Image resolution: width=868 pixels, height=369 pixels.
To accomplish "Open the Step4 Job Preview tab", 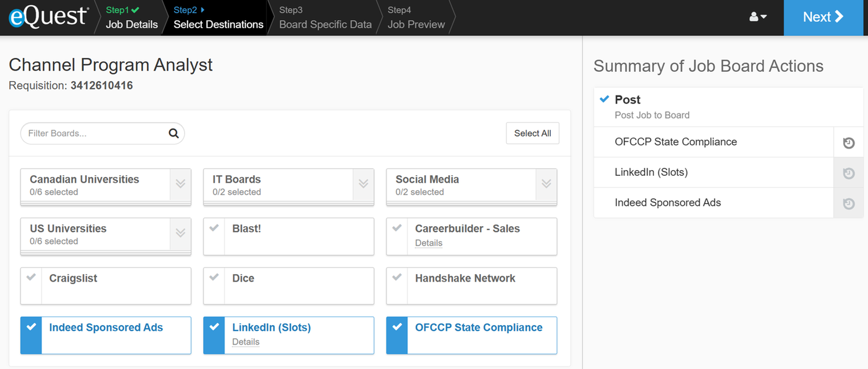I will pyautogui.click(x=415, y=18).
